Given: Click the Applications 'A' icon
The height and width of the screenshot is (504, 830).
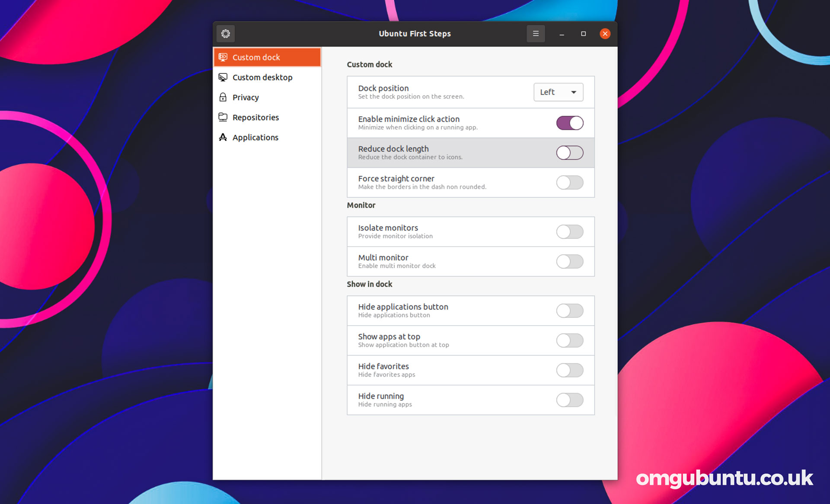Looking at the screenshot, I should 223,137.
